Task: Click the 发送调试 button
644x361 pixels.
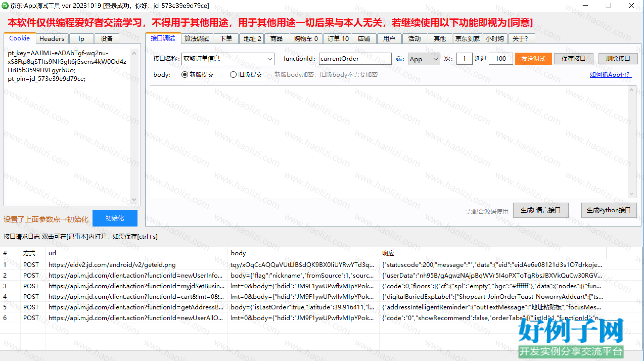Action: point(533,59)
